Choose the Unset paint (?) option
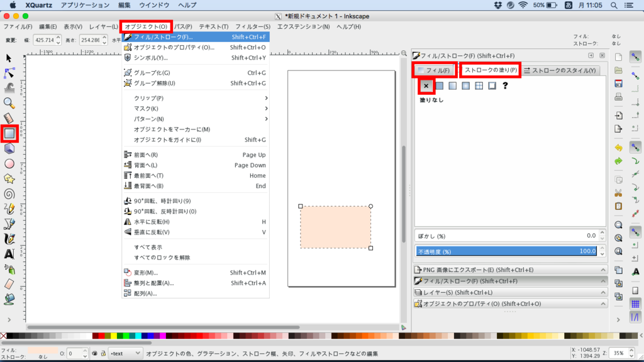644x362 pixels. (x=505, y=85)
